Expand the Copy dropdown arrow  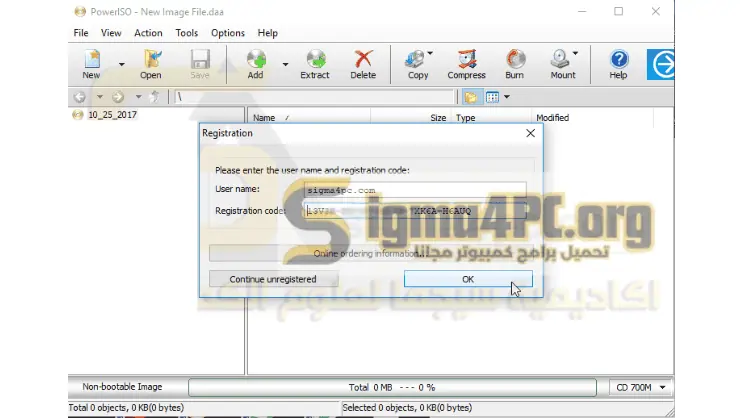(x=430, y=53)
